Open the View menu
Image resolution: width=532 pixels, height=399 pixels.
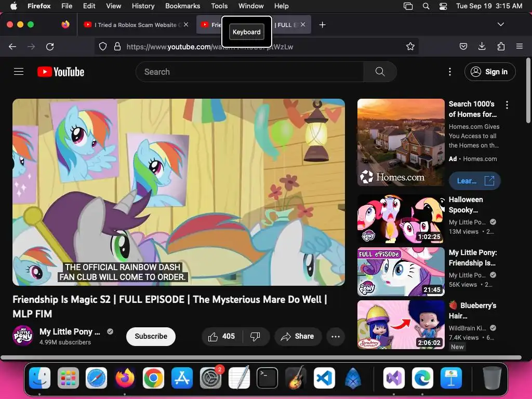click(113, 6)
